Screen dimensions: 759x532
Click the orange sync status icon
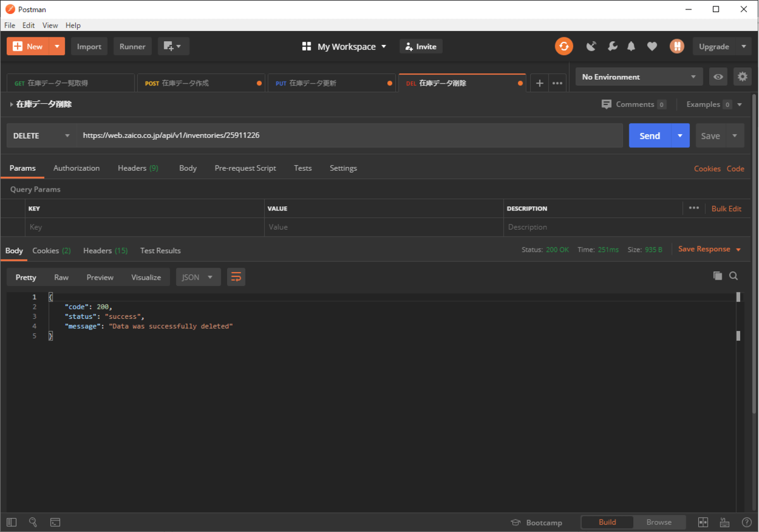(x=564, y=46)
